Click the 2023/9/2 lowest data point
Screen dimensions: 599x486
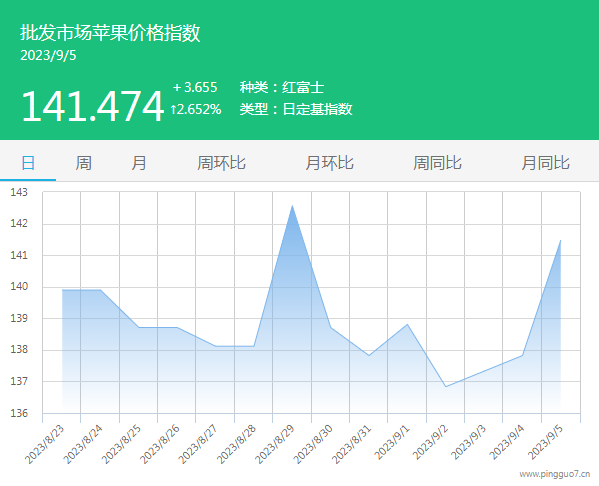tap(446, 387)
